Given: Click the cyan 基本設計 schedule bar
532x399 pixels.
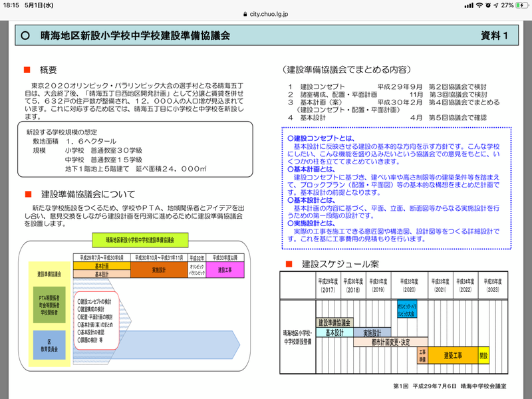Looking at the screenshot, I should point(335,332).
